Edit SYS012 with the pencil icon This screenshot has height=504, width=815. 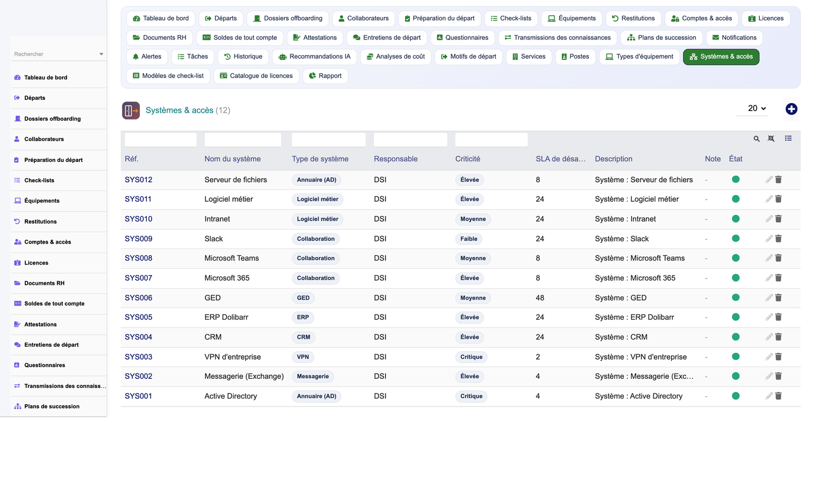[x=769, y=180]
